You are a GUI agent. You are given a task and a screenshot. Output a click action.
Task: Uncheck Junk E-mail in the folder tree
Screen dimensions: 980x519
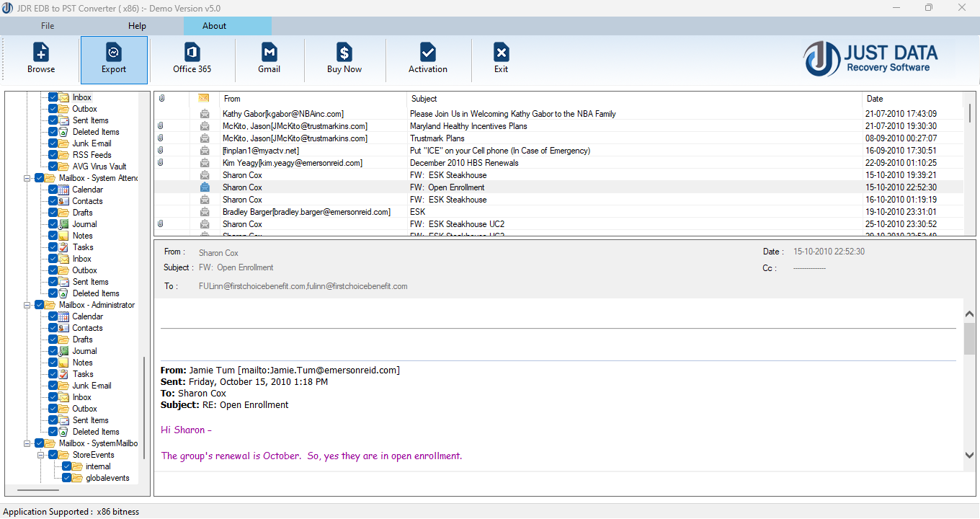53,143
